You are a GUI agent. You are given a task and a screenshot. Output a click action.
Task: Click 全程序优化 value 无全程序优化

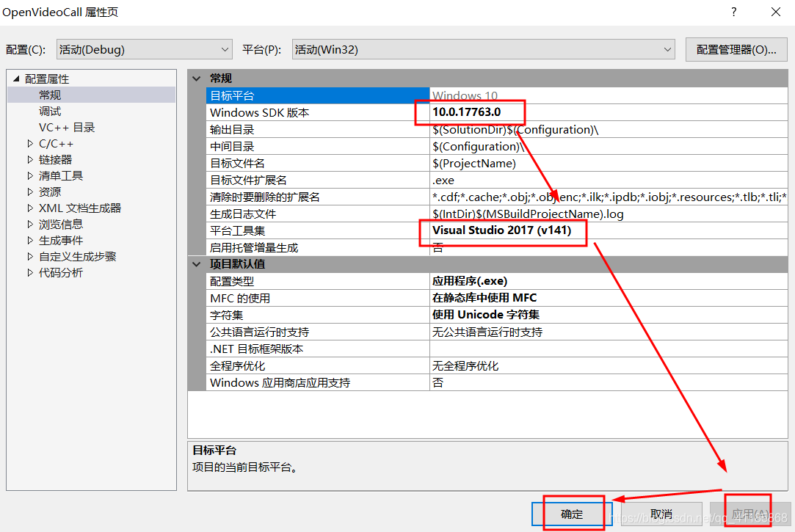click(609, 365)
